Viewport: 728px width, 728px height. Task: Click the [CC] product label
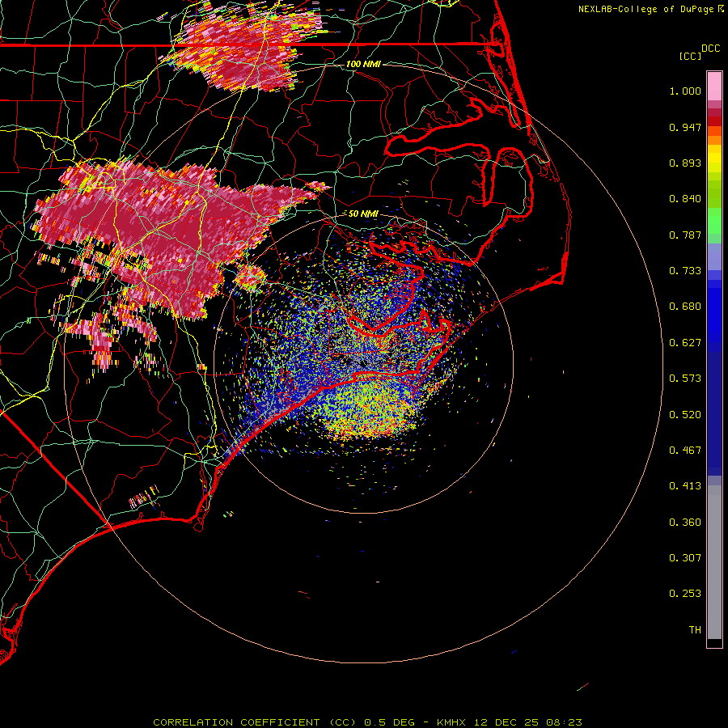pyautogui.click(x=690, y=56)
